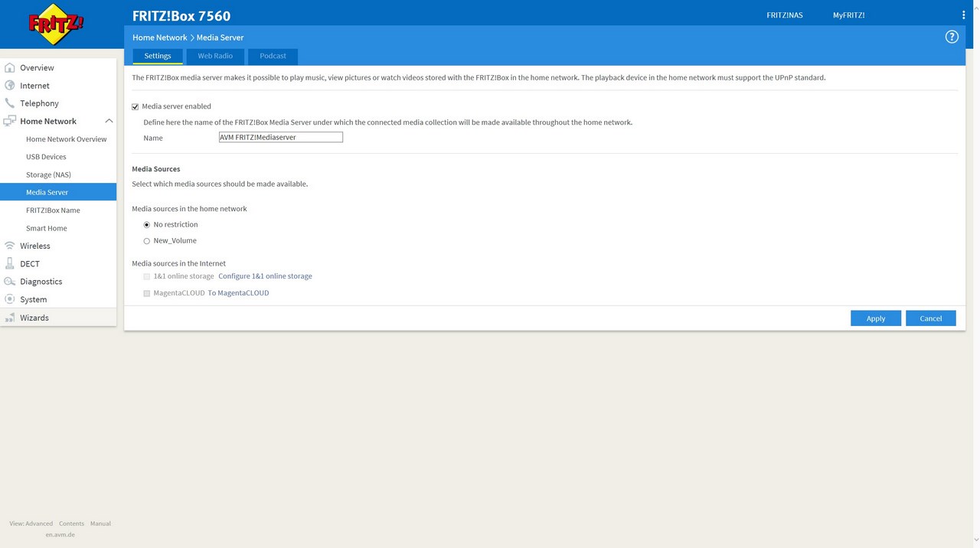Select Media Server in sidebar

point(58,192)
